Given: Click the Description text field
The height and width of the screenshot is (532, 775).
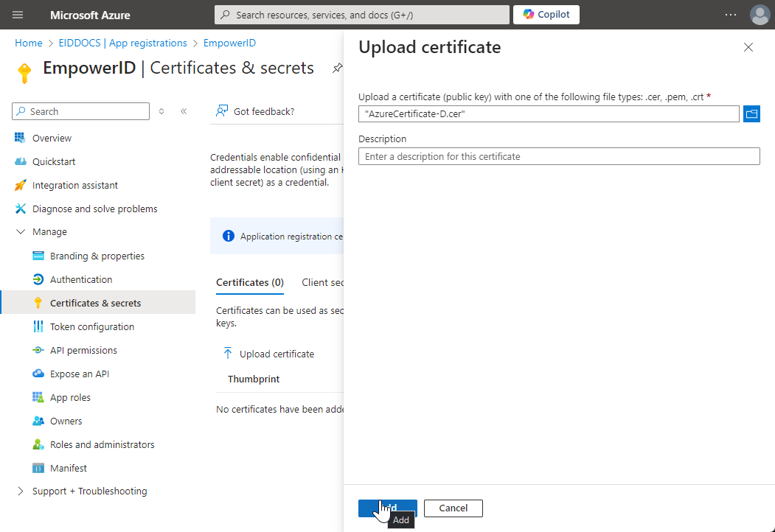Looking at the screenshot, I should 558,156.
